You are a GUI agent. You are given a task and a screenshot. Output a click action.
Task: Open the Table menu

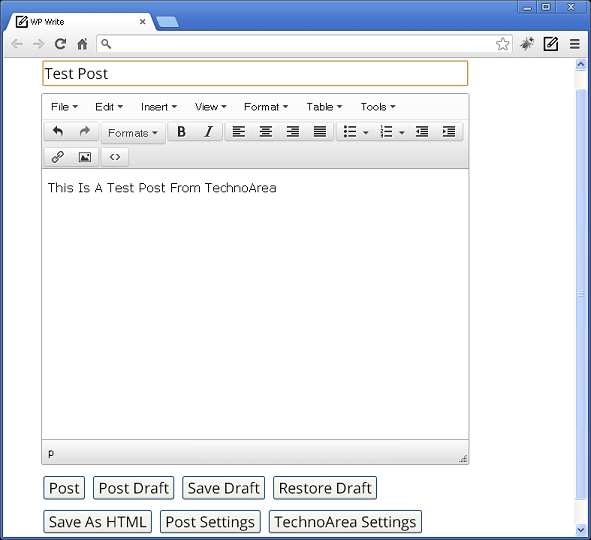click(324, 107)
